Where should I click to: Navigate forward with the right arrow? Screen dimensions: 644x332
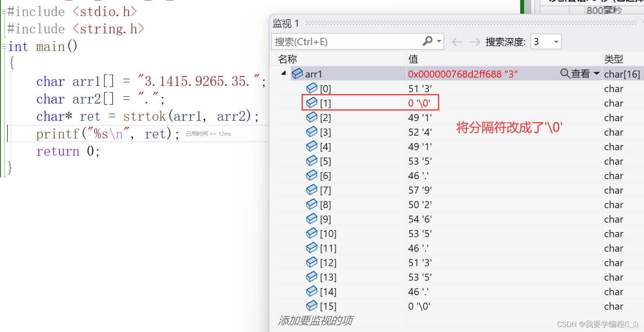pyautogui.click(x=475, y=42)
